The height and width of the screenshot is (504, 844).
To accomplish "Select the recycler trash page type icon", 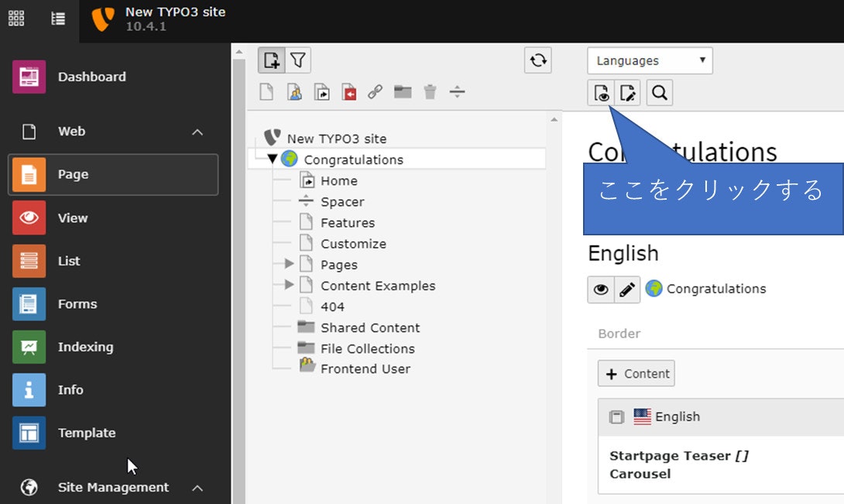I will (430, 92).
